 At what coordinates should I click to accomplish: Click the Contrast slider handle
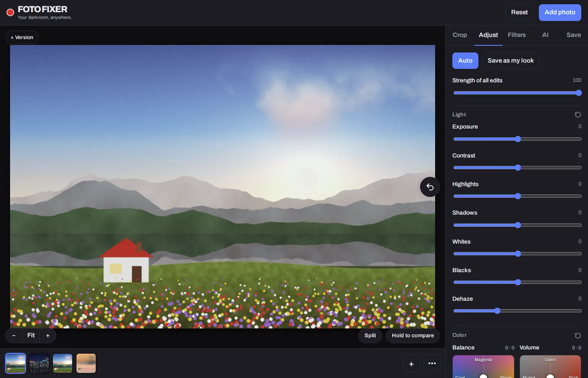pyautogui.click(x=518, y=168)
